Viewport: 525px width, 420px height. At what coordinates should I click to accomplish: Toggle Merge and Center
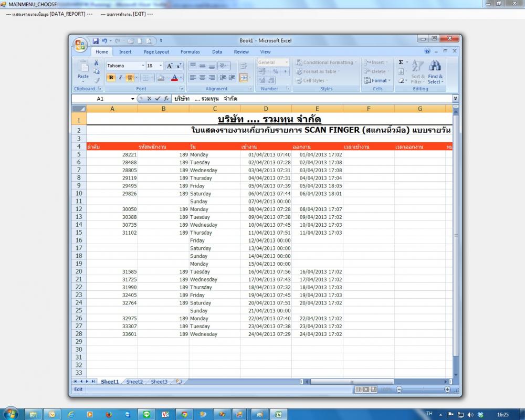(x=244, y=78)
